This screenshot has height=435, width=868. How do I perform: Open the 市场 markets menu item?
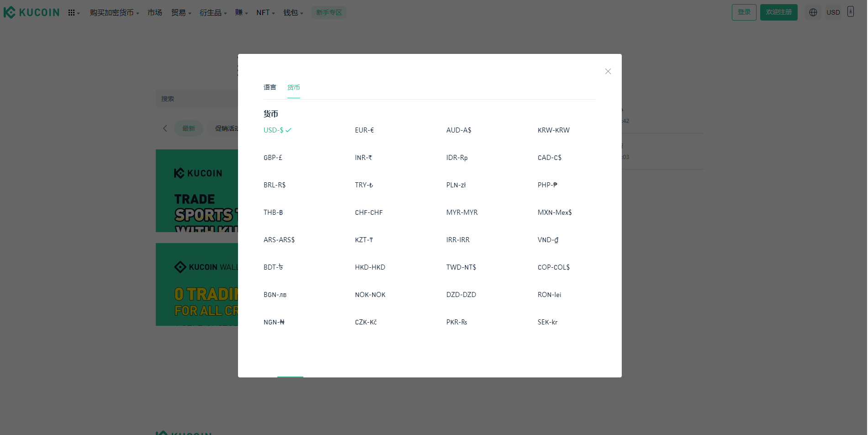point(155,13)
